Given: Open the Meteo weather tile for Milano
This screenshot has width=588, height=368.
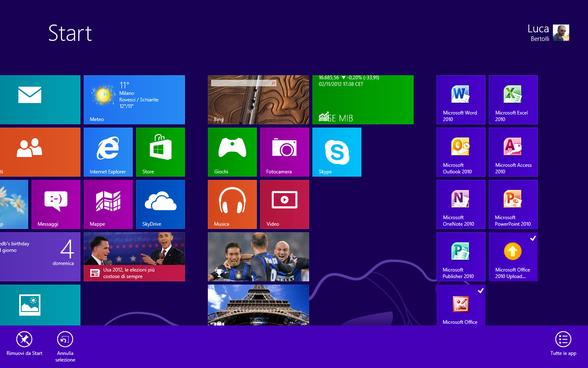Looking at the screenshot, I should click(x=134, y=100).
